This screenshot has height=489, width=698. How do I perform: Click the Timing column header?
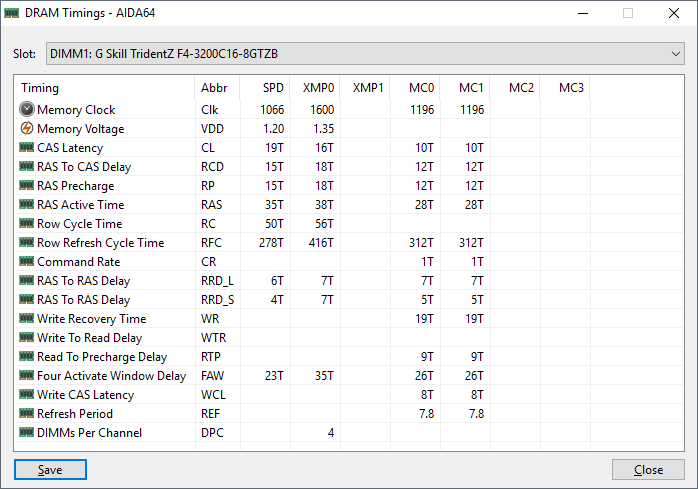[40, 88]
